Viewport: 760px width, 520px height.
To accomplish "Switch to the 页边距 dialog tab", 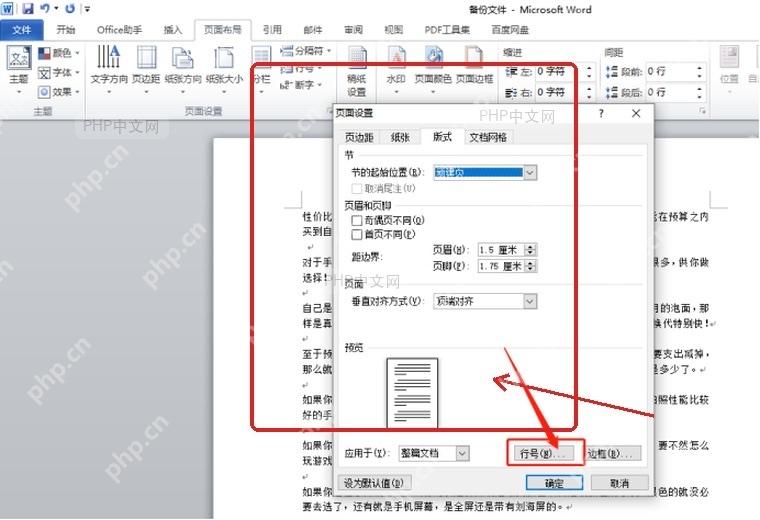I will tap(359, 138).
